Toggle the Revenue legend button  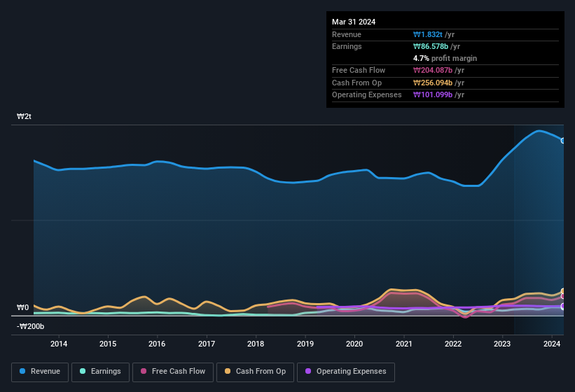[40, 372]
